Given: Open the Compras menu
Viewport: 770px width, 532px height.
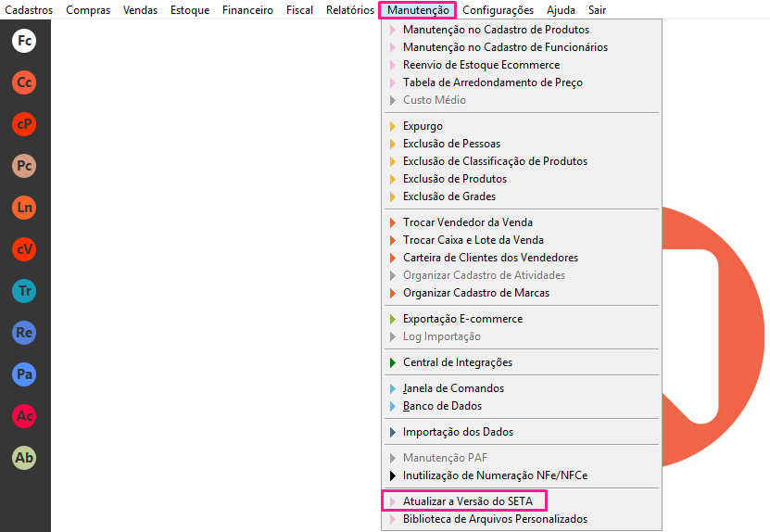Looking at the screenshot, I should click(88, 10).
